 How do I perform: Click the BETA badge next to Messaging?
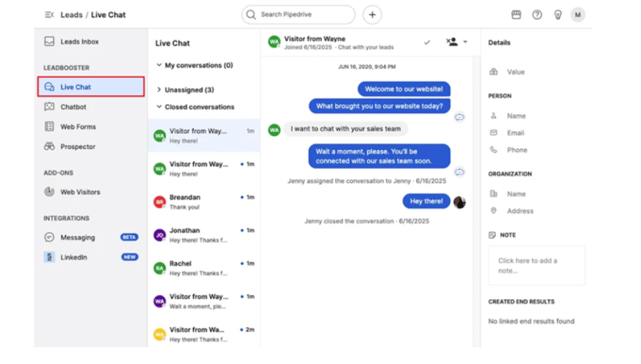pyautogui.click(x=129, y=237)
